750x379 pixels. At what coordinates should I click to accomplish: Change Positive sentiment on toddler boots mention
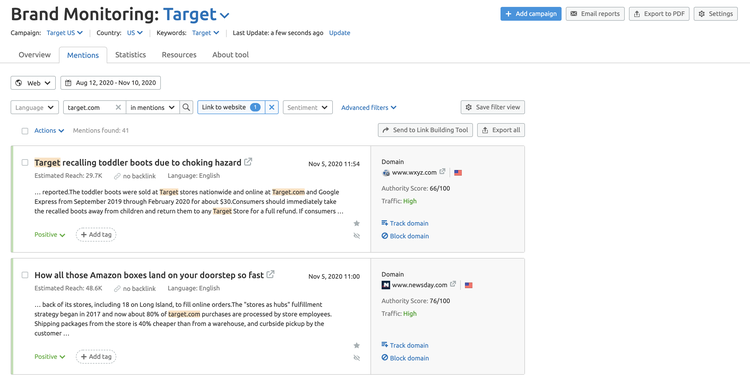click(50, 235)
